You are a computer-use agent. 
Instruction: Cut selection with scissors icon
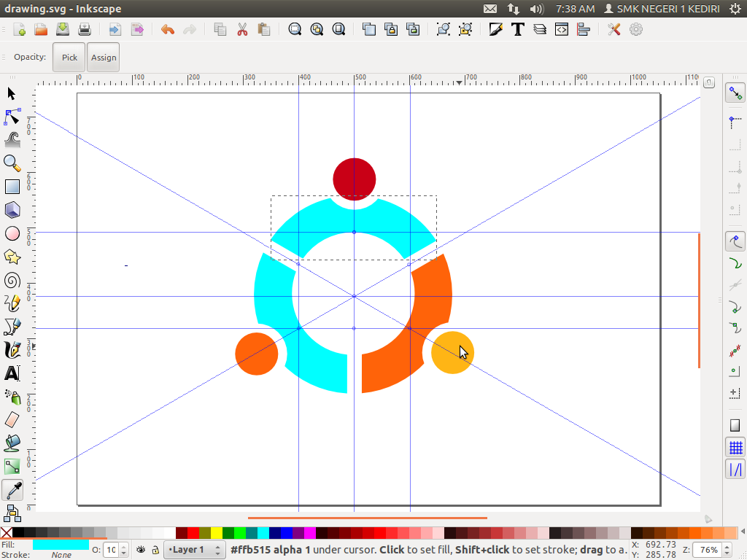[242, 29]
